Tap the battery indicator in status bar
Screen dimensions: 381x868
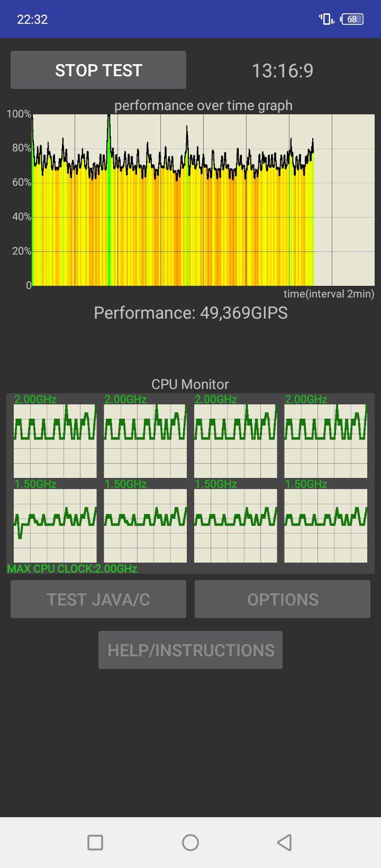pos(352,20)
